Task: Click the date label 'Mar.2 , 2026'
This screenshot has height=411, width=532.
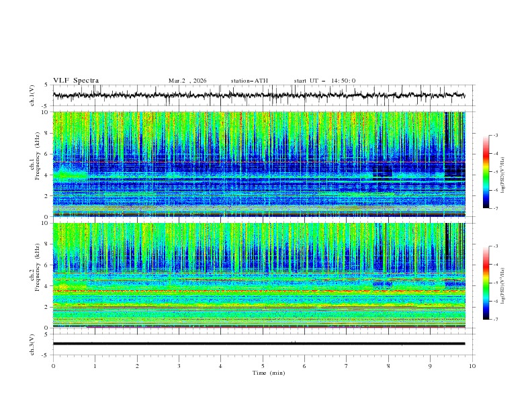Action: tap(187, 81)
